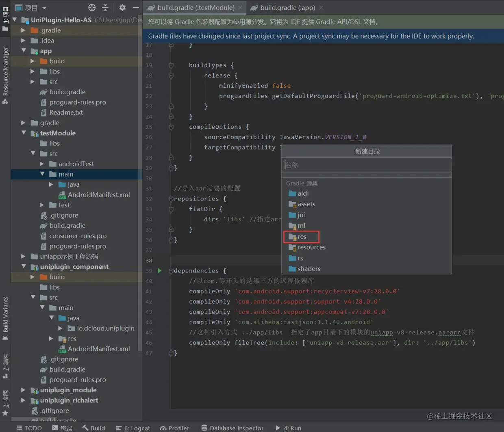Open Build Variants side panel

point(5,318)
